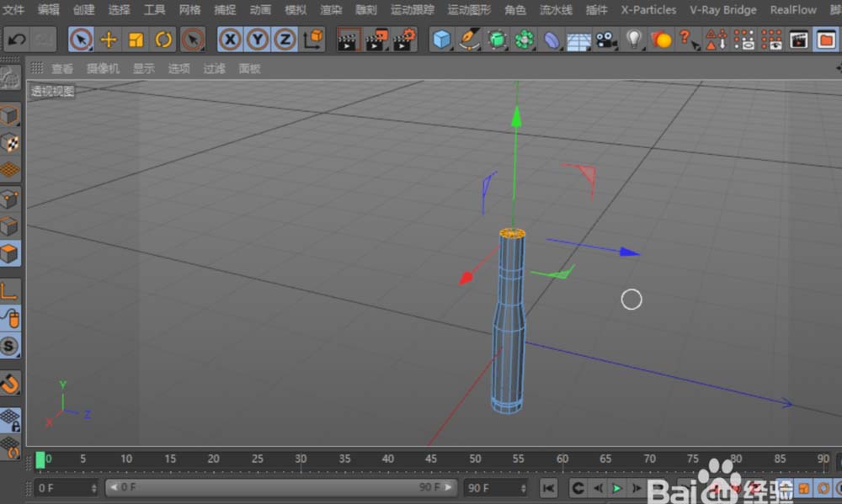Enable the magnet Snap tool

click(x=10, y=384)
